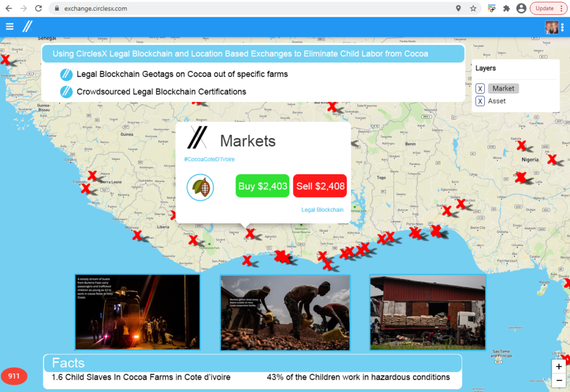Click '1.6 Child Slaves In Cocoa Farms' fact

(x=141, y=377)
